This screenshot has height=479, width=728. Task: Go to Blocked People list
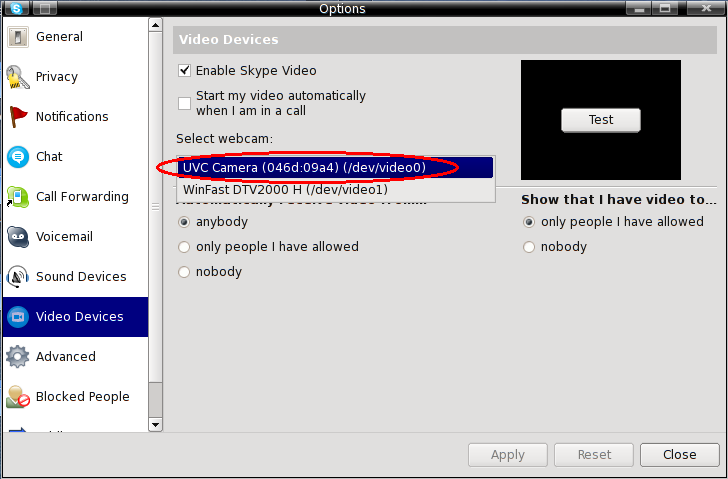(76, 397)
